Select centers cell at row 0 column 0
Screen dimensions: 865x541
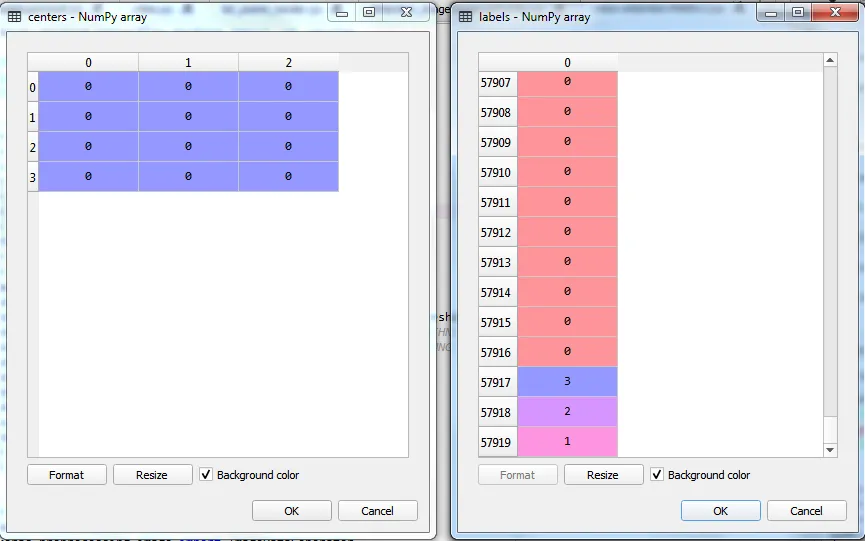coord(88,87)
